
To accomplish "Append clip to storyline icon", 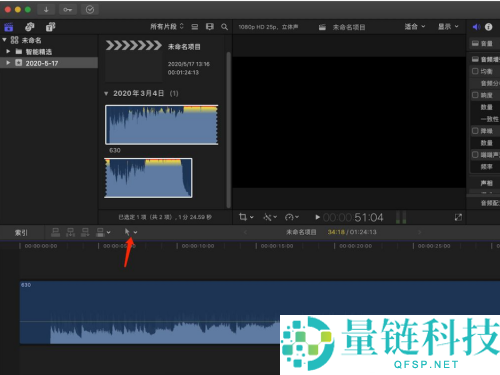I will (x=85, y=232).
